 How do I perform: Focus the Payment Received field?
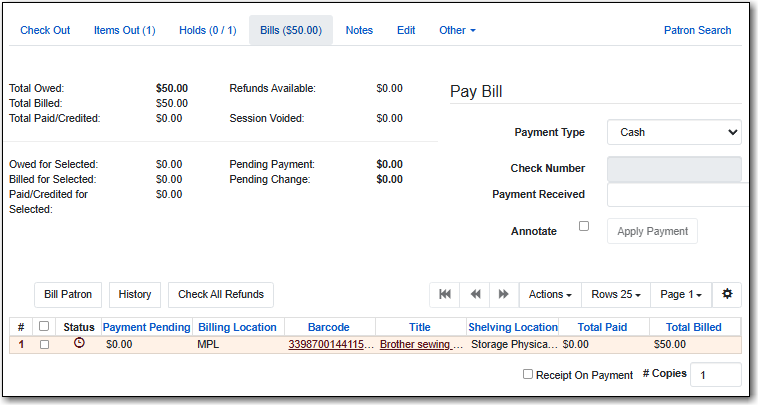tap(677, 195)
